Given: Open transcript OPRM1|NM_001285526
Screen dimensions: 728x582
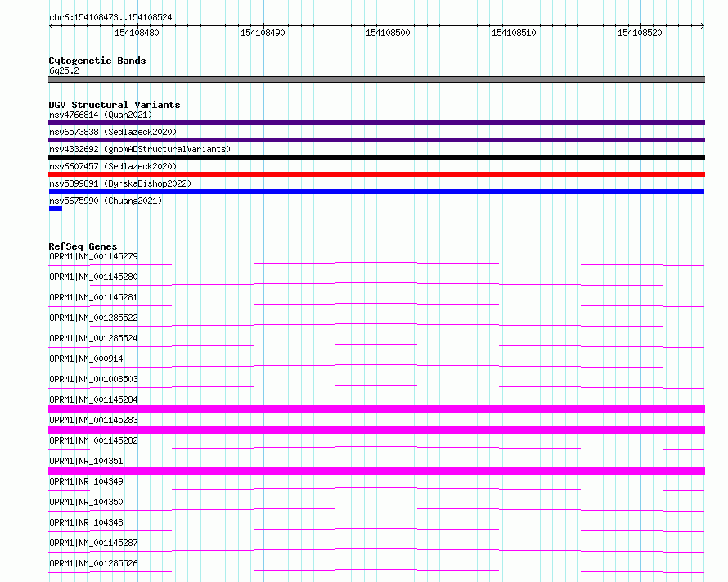Looking at the screenshot, I should [x=93, y=563].
